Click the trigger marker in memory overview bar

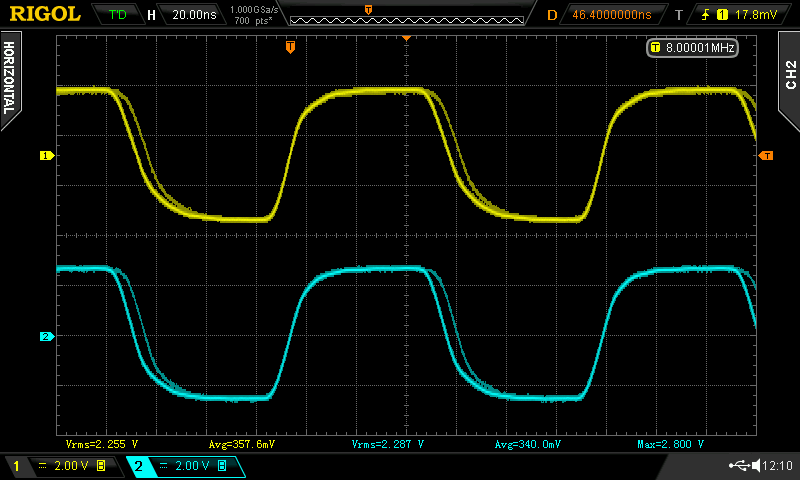[368, 10]
